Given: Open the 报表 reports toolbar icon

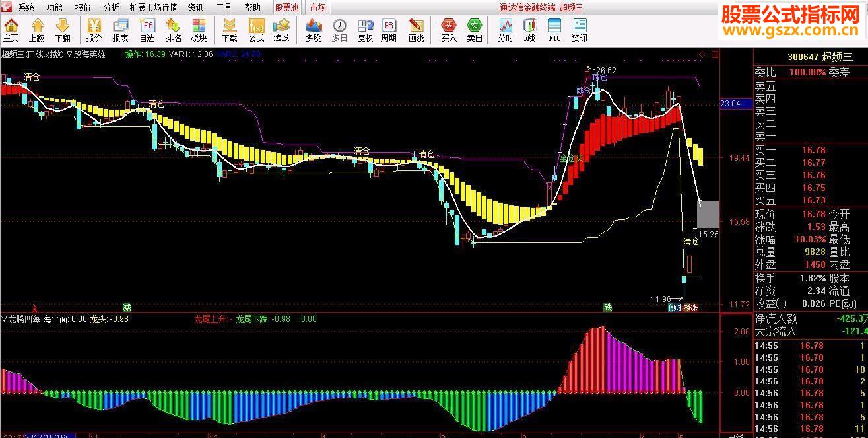Looking at the screenshot, I should pos(120,30).
